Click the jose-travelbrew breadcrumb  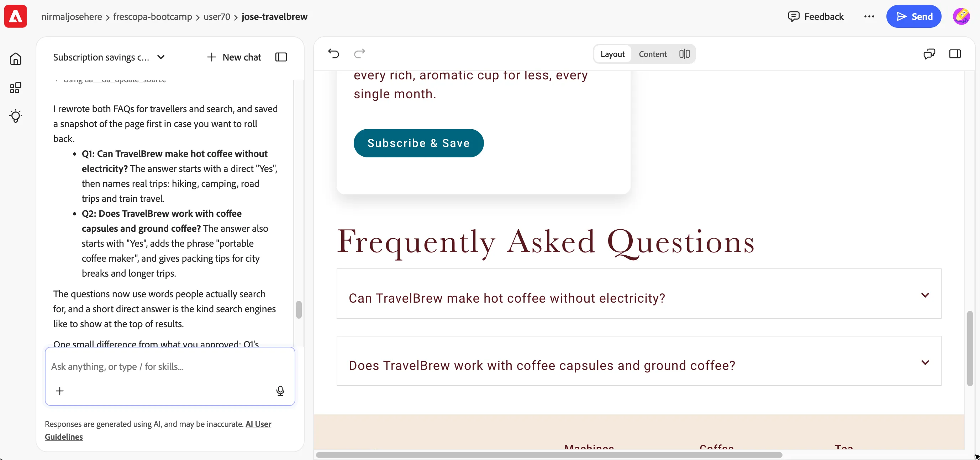(274, 16)
